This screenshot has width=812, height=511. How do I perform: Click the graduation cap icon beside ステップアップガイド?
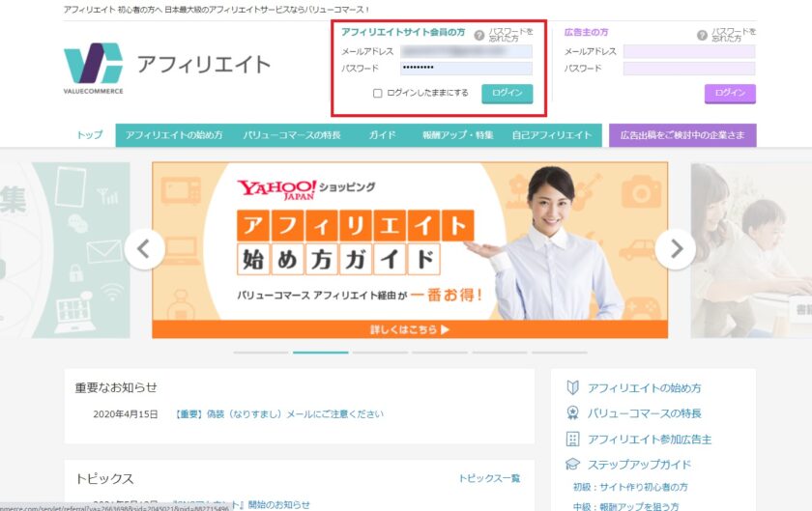(572, 464)
